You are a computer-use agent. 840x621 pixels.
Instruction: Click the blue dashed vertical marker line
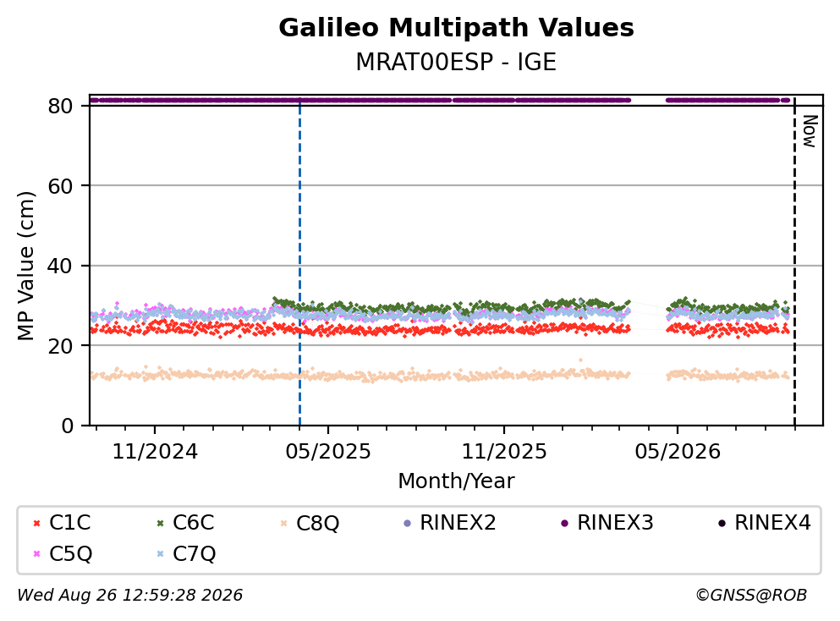[299, 262]
